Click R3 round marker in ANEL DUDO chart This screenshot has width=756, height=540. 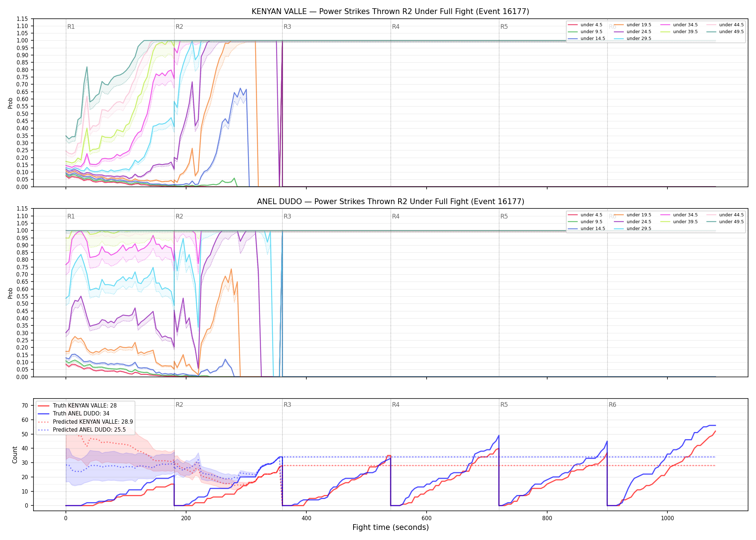click(x=287, y=216)
